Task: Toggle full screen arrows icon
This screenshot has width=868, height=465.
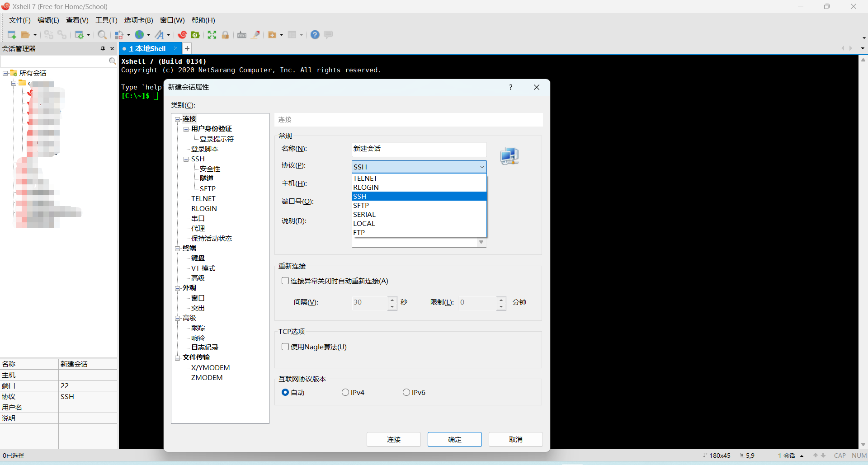Action: (x=212, y=35)
